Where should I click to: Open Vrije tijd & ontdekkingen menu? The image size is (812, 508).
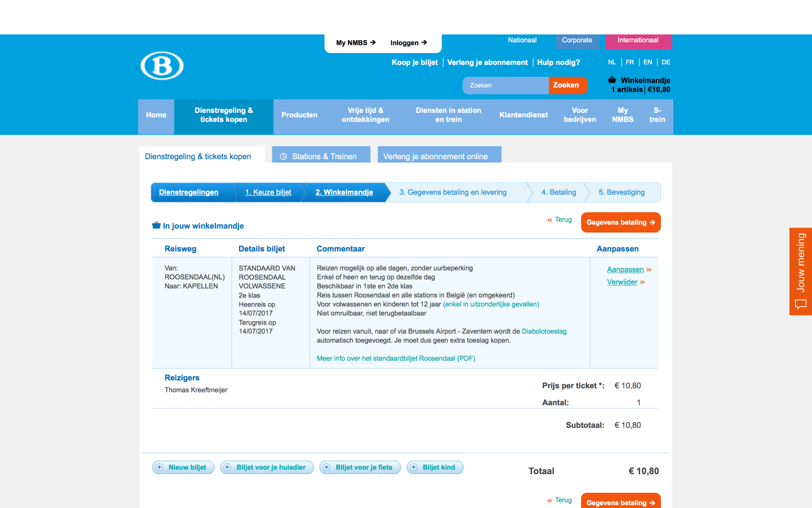coord(365,115)
